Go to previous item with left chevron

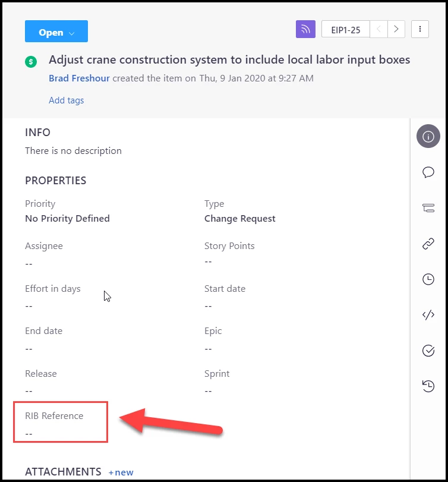(x=378, y=29)
